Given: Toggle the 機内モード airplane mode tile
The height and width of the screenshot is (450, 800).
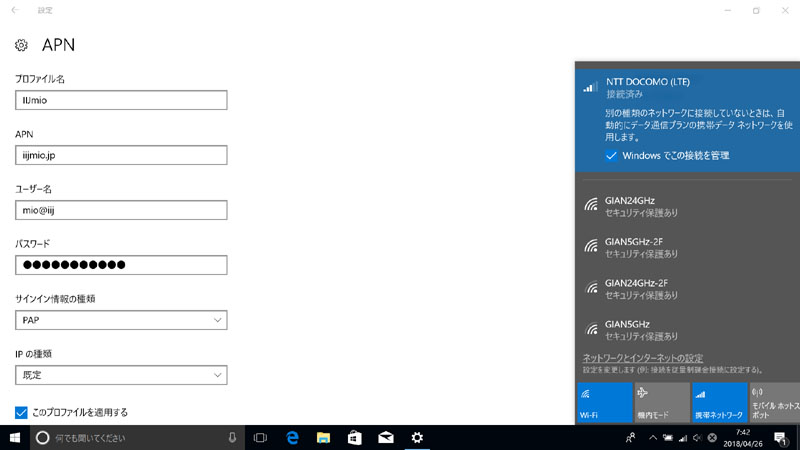Looking at the screenshot, I should pyautogui.click(x=662, y=402).
